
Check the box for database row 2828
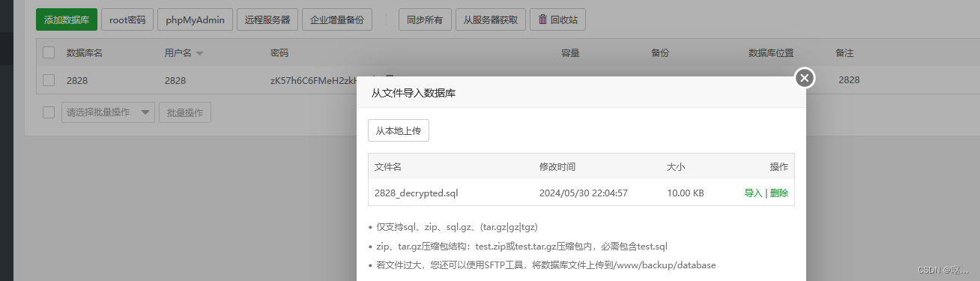coord(49,80)
